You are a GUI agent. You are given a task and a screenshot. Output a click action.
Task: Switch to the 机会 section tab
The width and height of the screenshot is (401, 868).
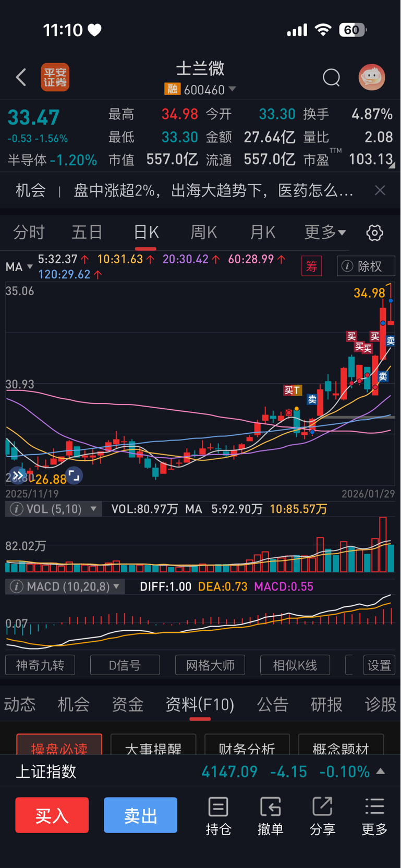tap(74, 705)
